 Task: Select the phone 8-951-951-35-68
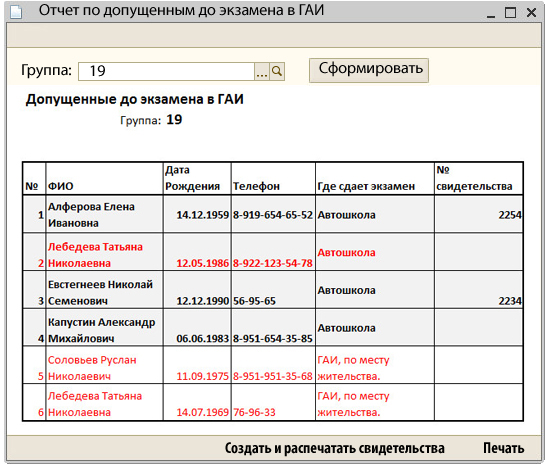point(273,376)
